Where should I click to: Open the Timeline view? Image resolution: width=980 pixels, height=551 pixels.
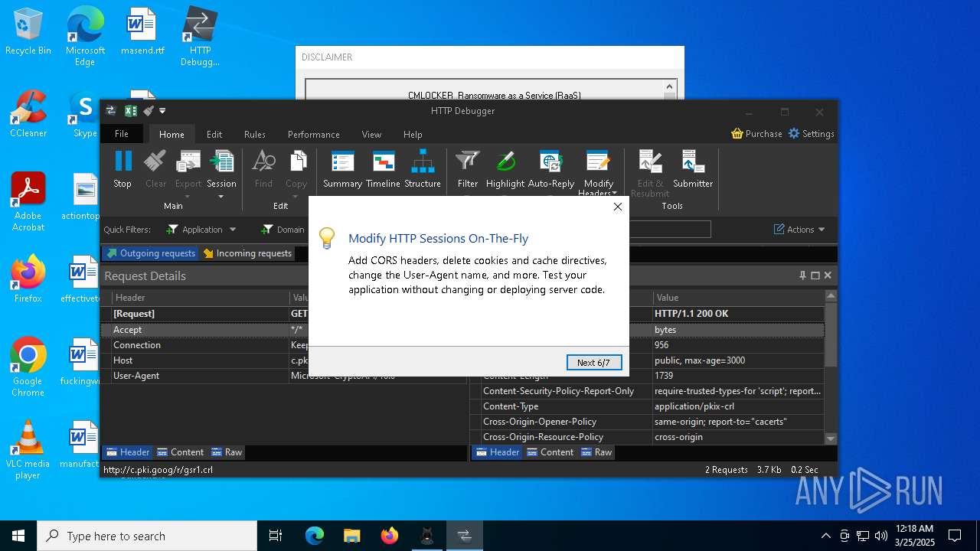[x=383, y=169]
